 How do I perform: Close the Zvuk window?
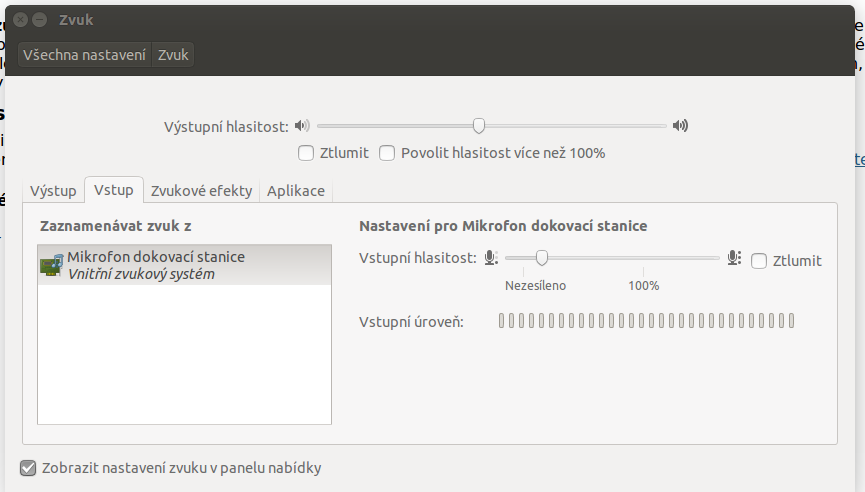(x=20, y=20)
